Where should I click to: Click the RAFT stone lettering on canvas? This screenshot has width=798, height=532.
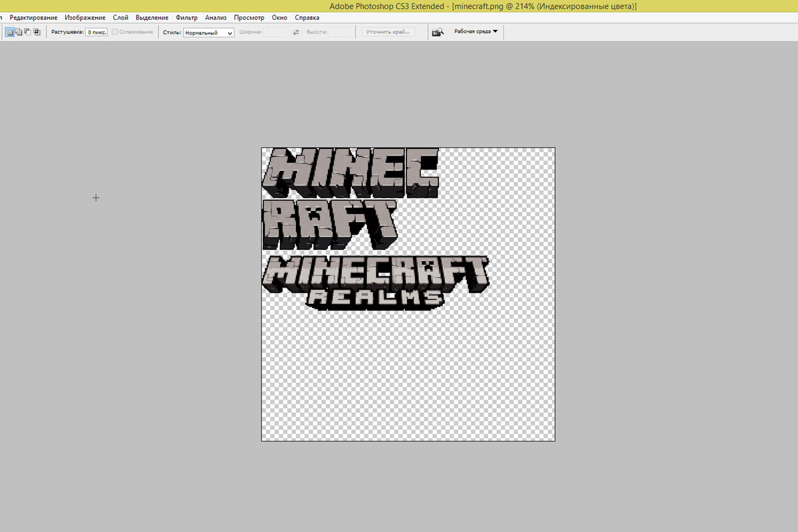330,224
